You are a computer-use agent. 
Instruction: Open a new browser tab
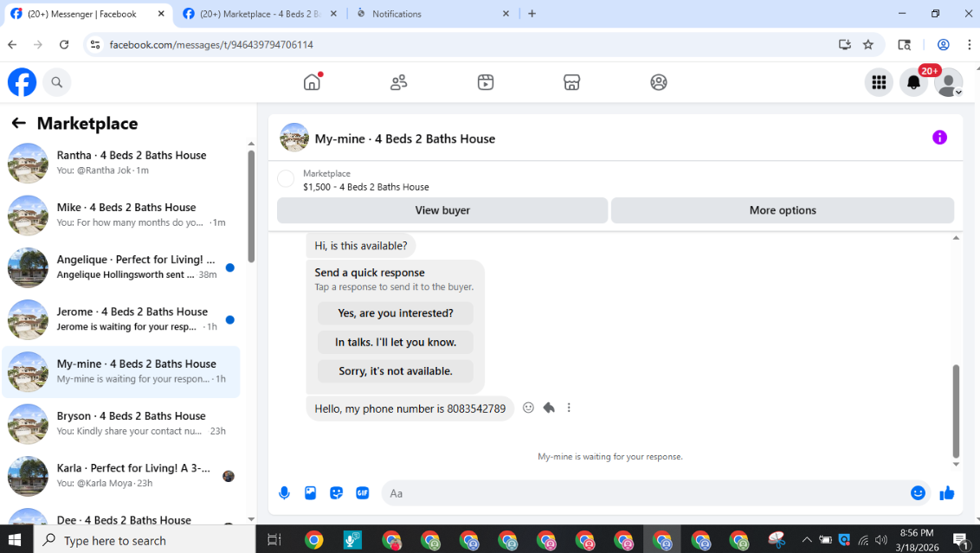click(x=532, y=14)
